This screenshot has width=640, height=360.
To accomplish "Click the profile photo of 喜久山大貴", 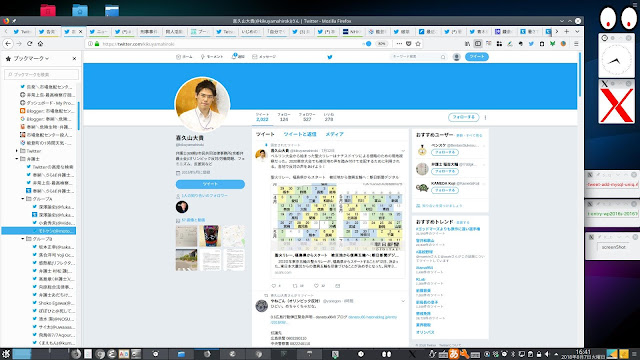I will pos(202,104).
